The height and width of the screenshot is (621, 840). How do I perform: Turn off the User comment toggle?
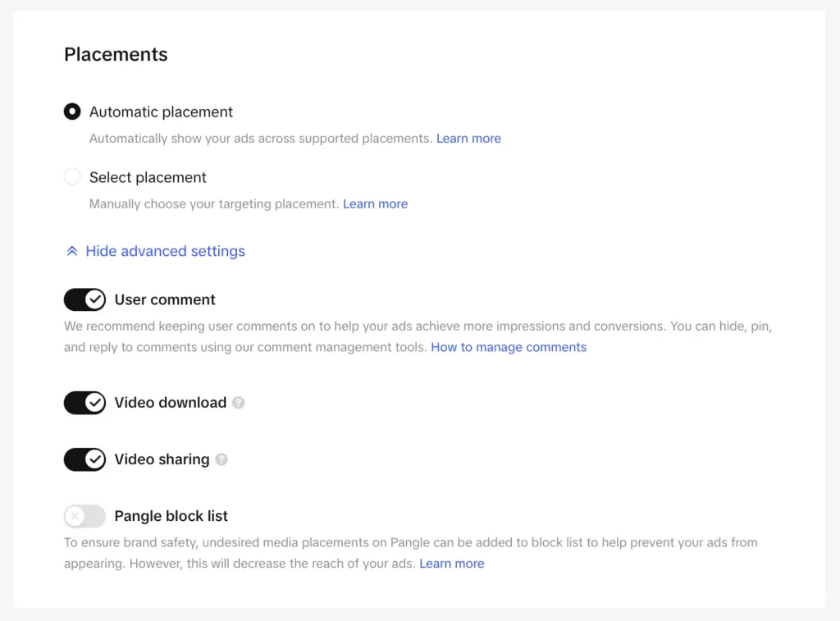85,299
